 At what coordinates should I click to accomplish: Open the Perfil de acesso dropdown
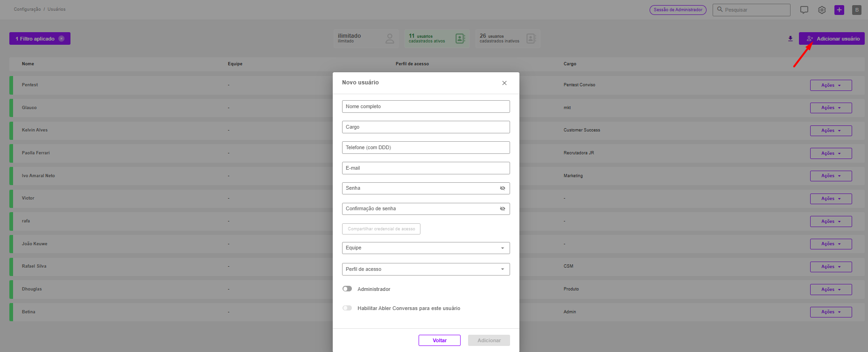pyautogui.click(x=426, y=269)
